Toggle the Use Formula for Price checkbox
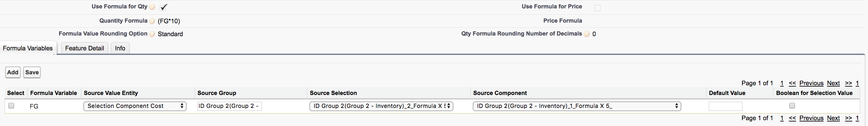Screen dimensions: 868x126 coord(597,8)
